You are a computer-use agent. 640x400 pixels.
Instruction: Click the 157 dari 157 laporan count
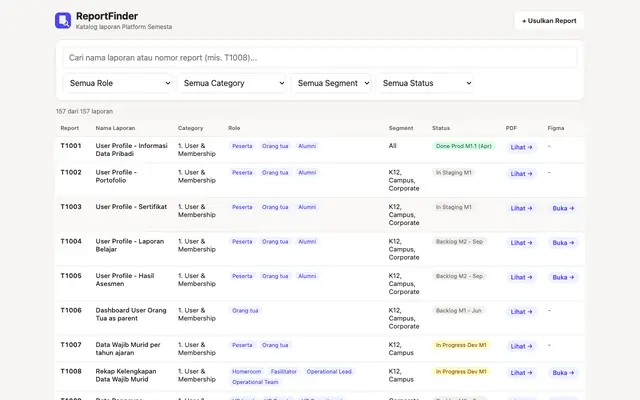tap(84, 111)
